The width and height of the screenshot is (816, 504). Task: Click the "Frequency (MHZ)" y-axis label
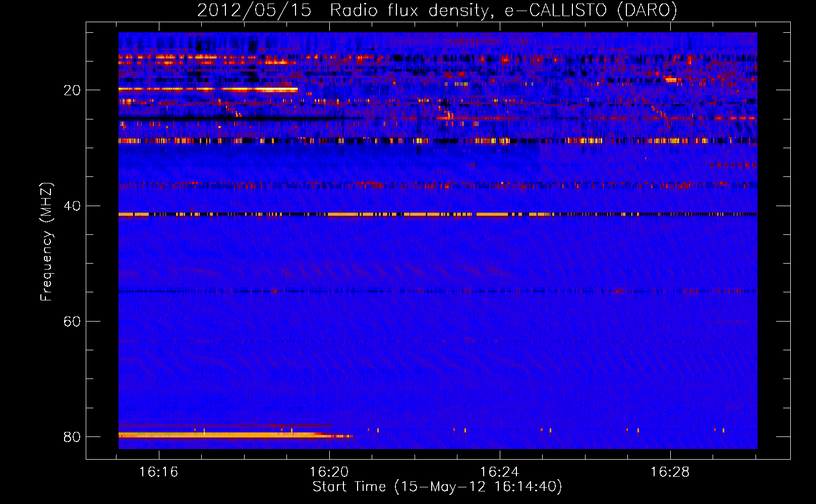click(x=46, y=242)
